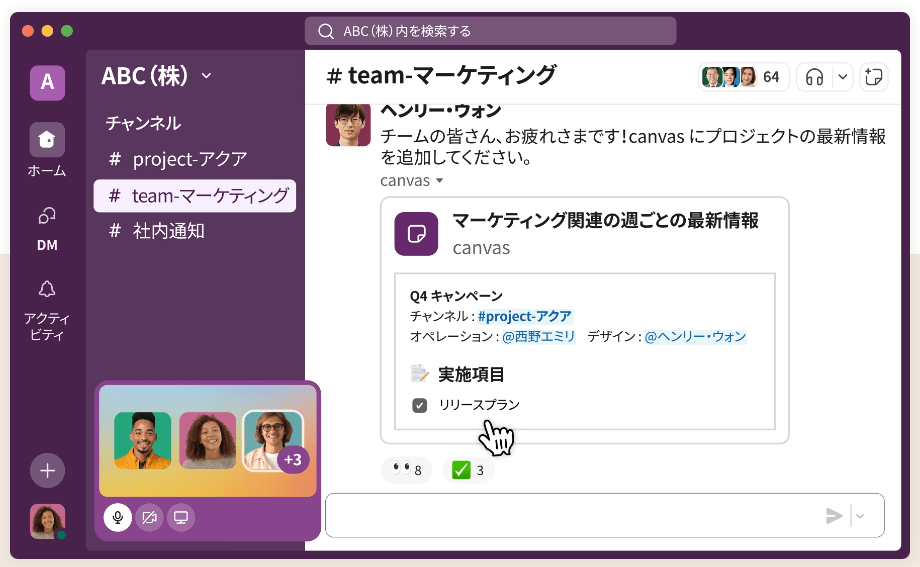The width and height of the screenshot is (920, 567).
Task: Open the channel canvas icon in header
Action: [x=874, y=77]
